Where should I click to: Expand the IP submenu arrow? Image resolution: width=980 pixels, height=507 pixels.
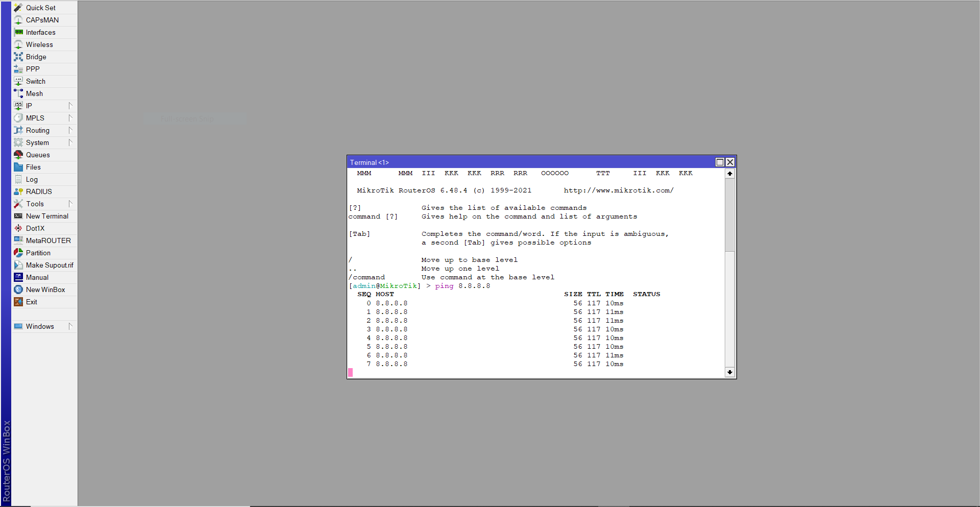click(70, 106)
